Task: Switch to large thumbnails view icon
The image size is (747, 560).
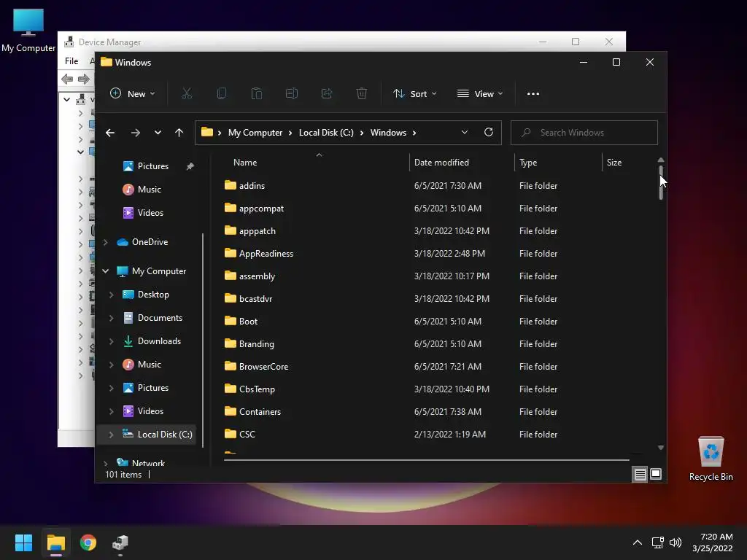Action: [x=656, y=474]
